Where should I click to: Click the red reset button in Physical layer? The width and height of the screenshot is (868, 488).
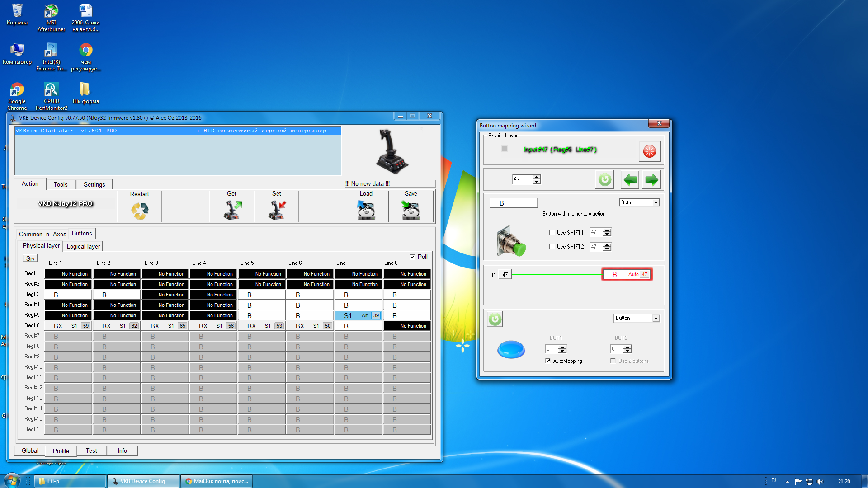[x=650, y=151]
